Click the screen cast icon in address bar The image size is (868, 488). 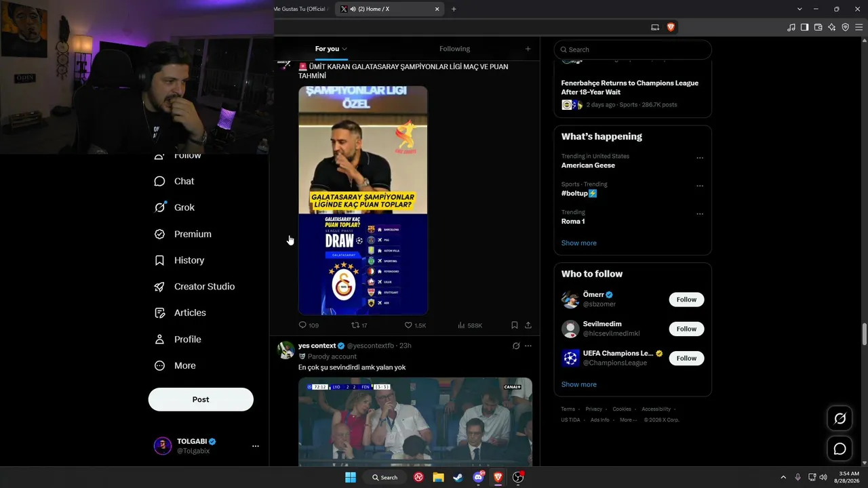point(655,27)
